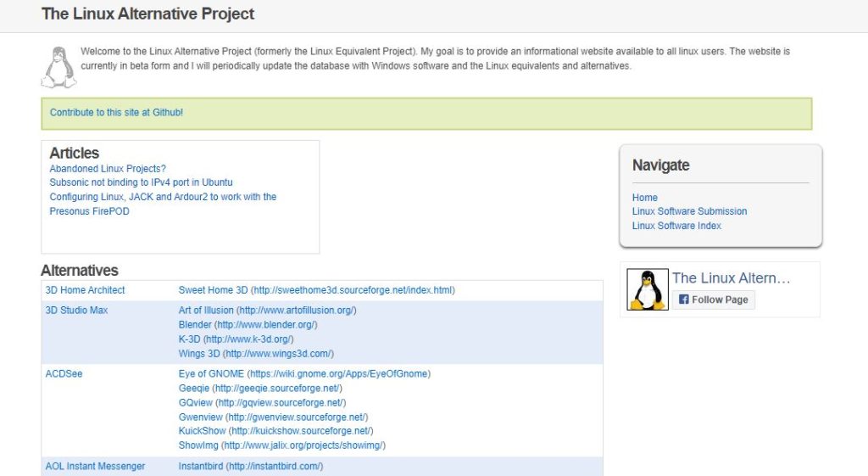The width and height of the screenshot is (868, 476).
Task: Open the K-3D alternative link
Action: [x=236, y=339]
